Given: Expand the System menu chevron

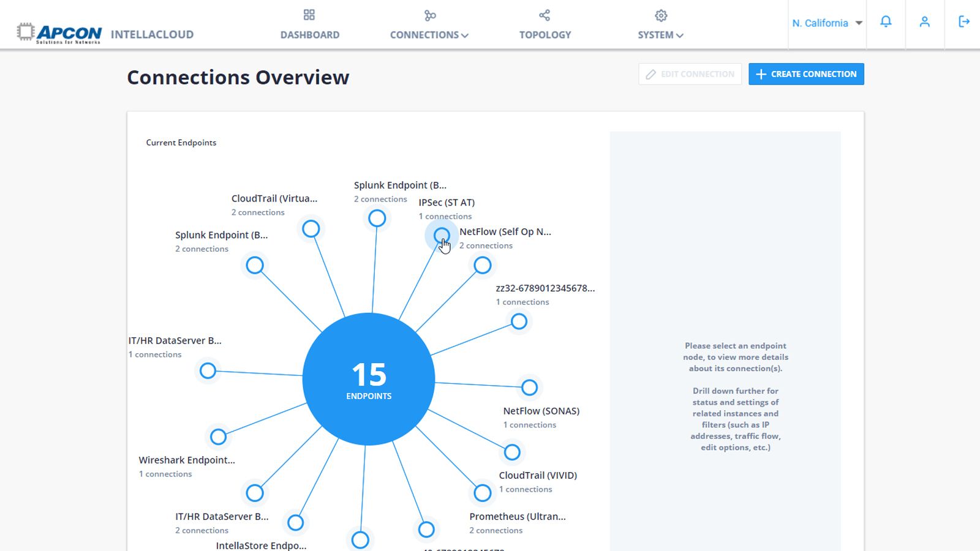Looking at the screenshot, I should 679,36.
